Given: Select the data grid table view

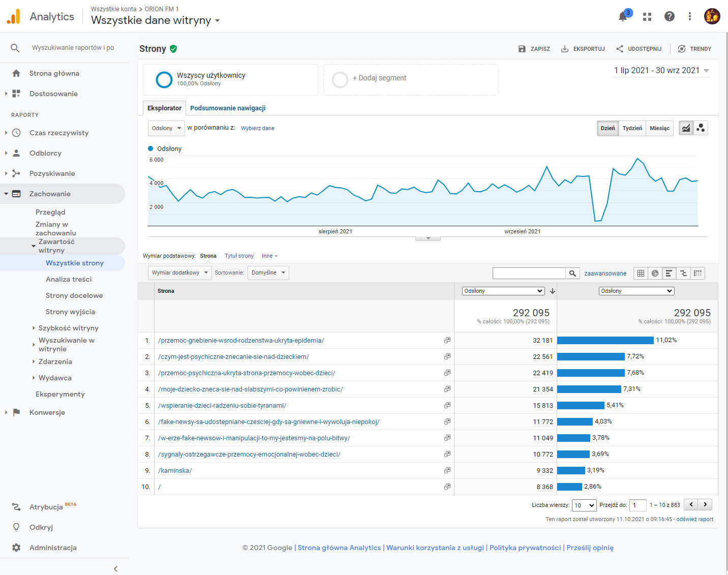Looking at the screenshot, I should click(641, 274).
